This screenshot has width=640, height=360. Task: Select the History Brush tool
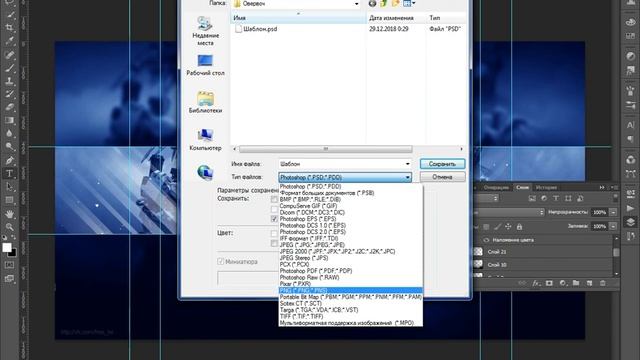pos(9,94)
